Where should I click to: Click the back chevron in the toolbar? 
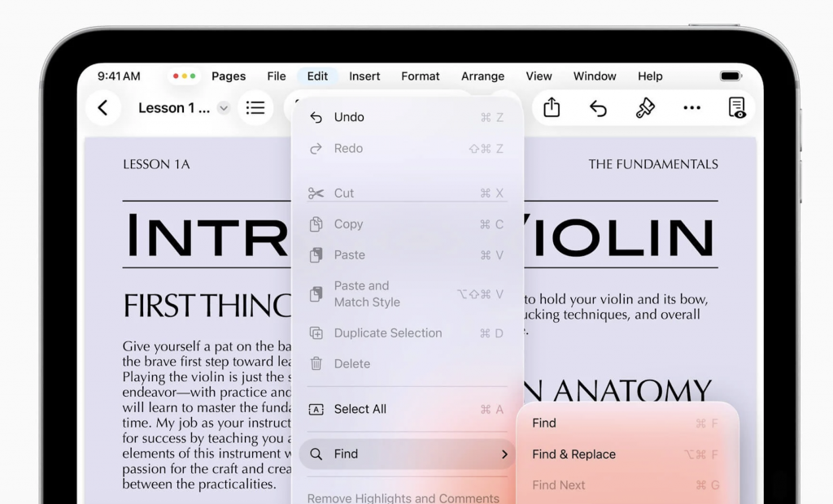[102, 108]
